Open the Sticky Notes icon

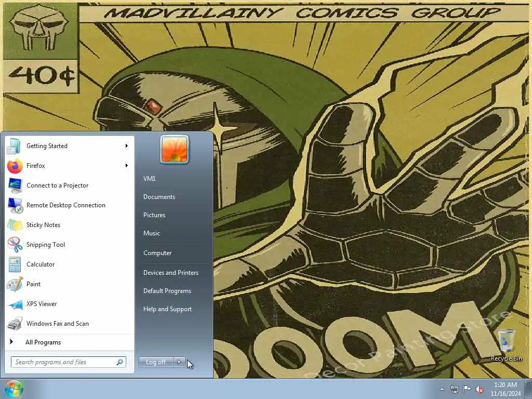15,225
